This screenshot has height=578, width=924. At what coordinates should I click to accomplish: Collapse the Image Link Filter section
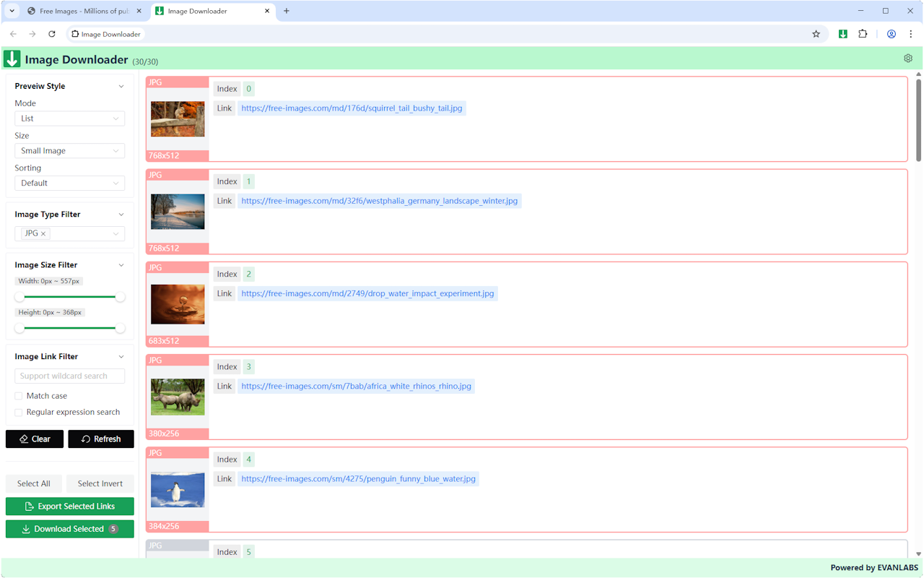point(121,357)
